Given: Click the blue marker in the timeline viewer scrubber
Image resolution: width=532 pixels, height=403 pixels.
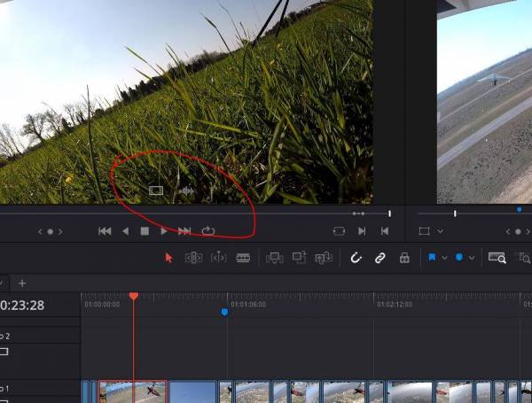Looking at the screenshot, I should pos(519,210).
